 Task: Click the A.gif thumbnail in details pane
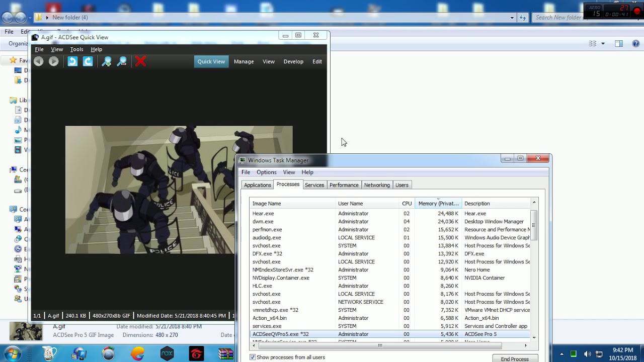click(27, 331)
